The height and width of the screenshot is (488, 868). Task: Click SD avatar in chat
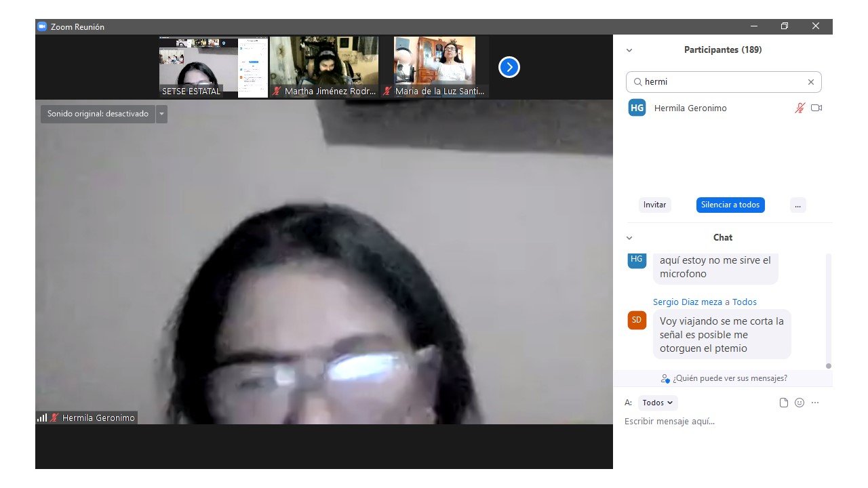click(637, 320)
